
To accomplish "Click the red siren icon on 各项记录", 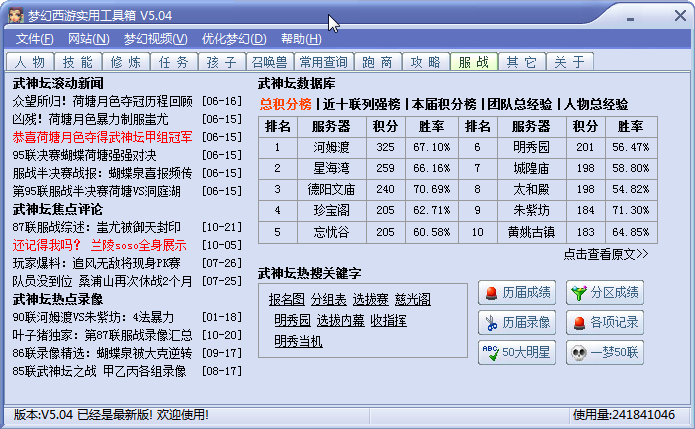I will [579, 323].
